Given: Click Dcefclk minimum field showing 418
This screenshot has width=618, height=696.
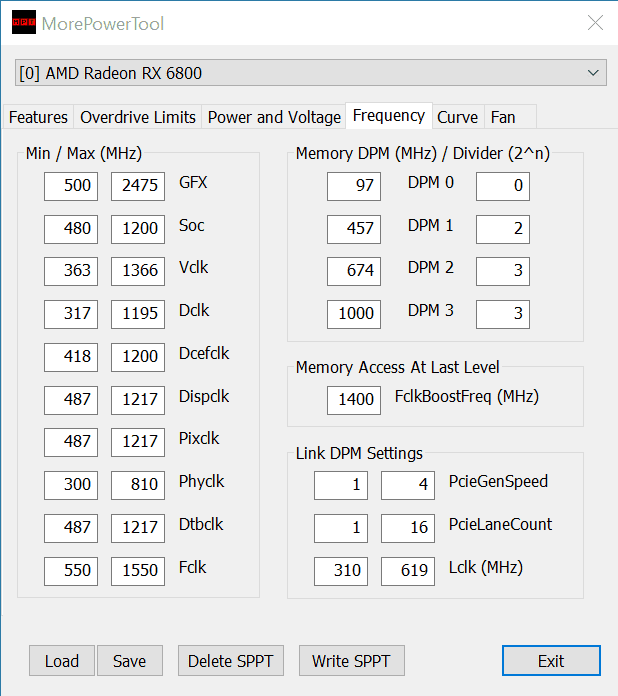Looking at the screenshot, I should point(71,357).
